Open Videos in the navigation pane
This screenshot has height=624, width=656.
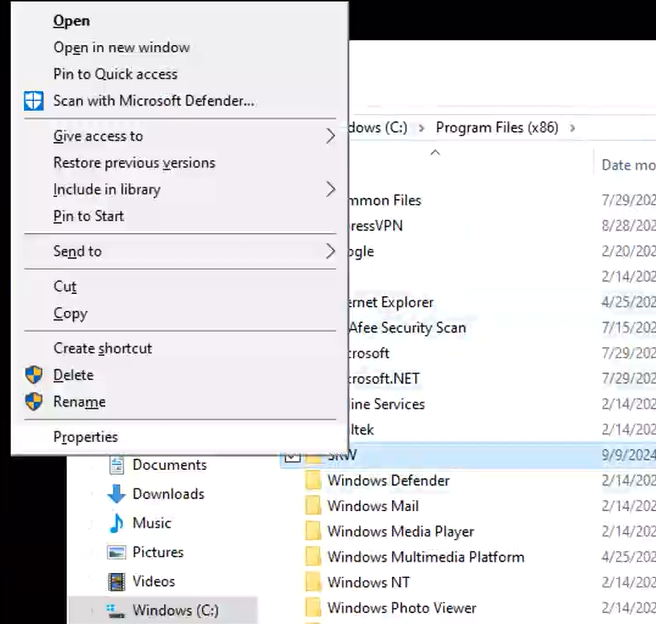[x=154, y=581]
